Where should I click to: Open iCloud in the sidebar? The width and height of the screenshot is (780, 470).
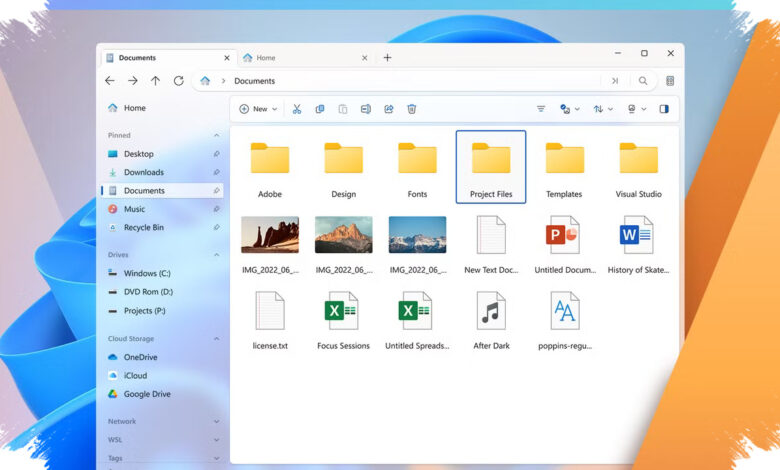point(162,376)
